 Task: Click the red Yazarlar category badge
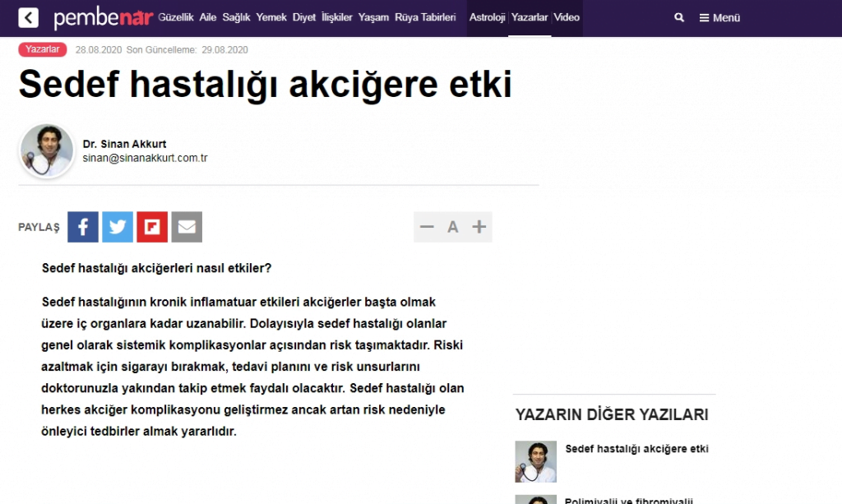[x=43, y=49]
